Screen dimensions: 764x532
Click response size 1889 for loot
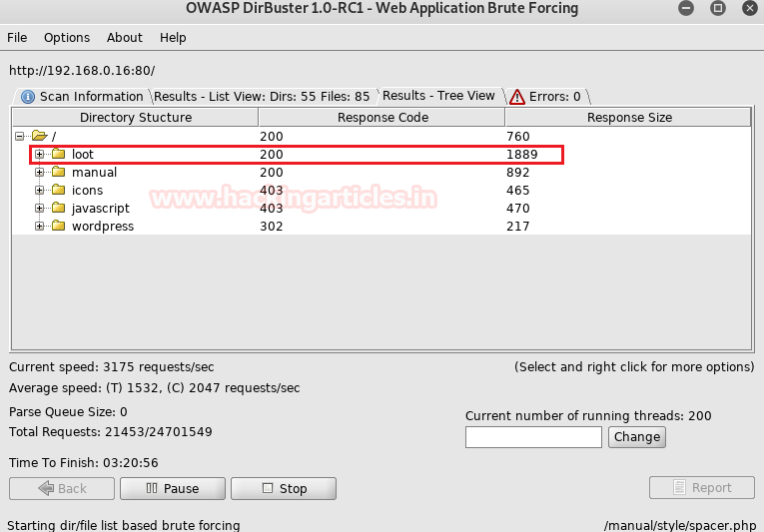point(522,155)
